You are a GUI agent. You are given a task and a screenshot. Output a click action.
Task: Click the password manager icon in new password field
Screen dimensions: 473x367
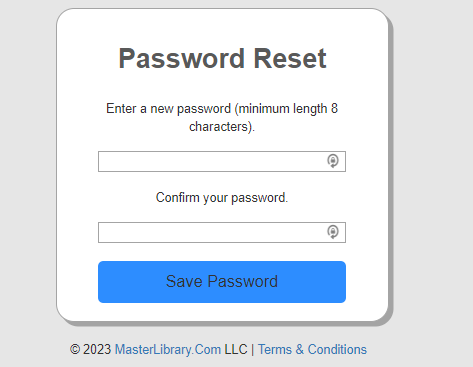tap(333, 161)
